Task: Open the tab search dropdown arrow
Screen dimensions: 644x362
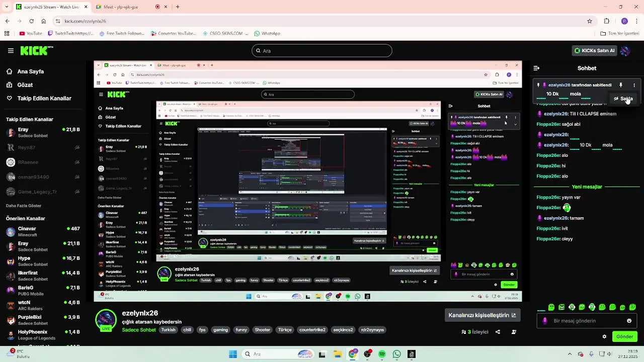Action: (x=7, y=7)
